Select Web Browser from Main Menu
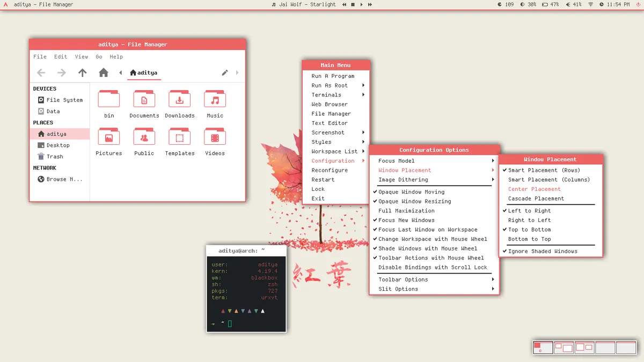The height and width of the screenshot is (362, 644). point(330,105)
